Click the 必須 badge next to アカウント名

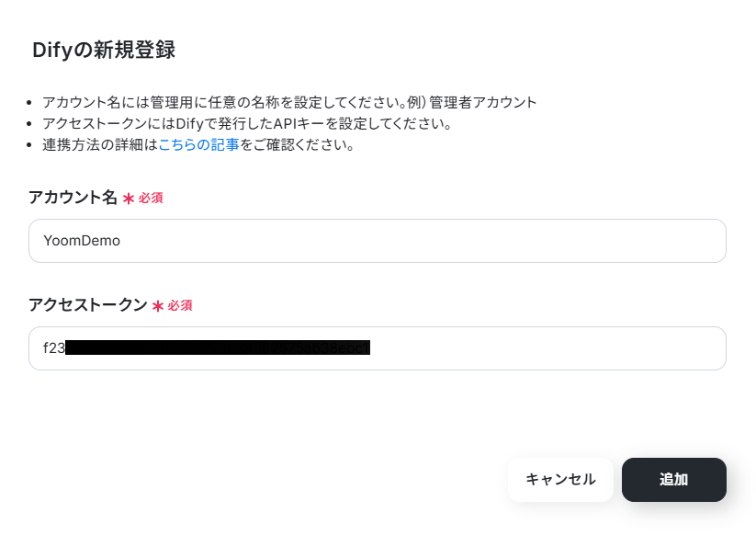[151, 198]
